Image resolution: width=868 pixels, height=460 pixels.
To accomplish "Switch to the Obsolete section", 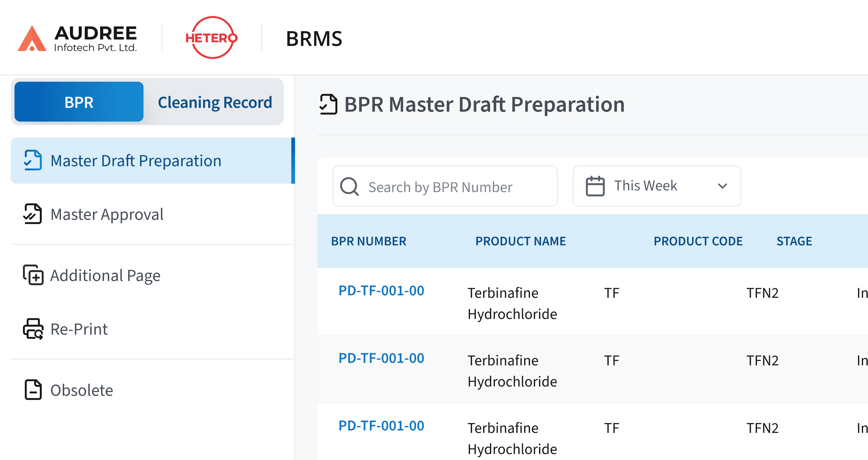I will 81,390.
